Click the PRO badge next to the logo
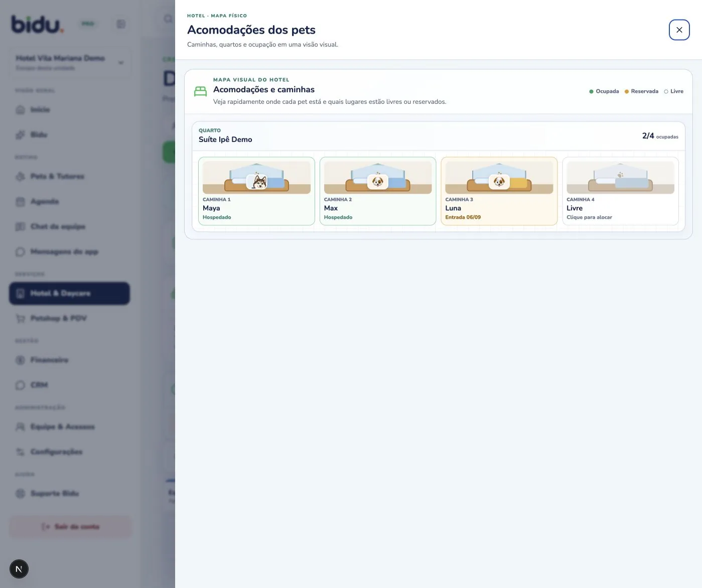Screen dimensions: 702x588 coord(88,24)
